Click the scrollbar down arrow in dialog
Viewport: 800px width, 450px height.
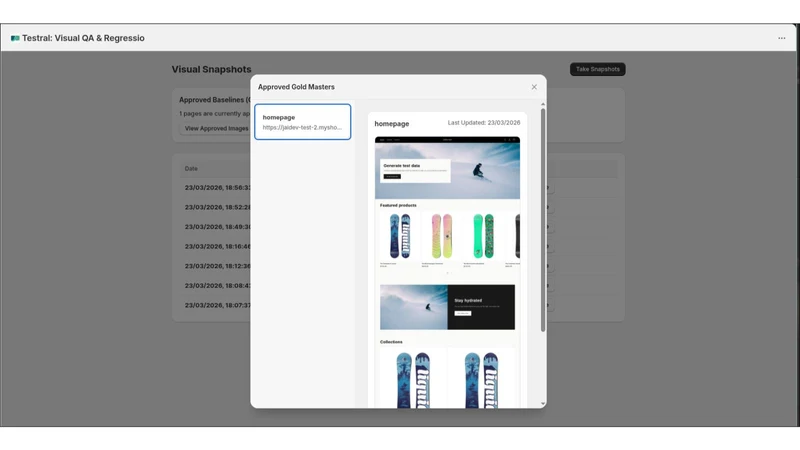[x=543, y=404]
